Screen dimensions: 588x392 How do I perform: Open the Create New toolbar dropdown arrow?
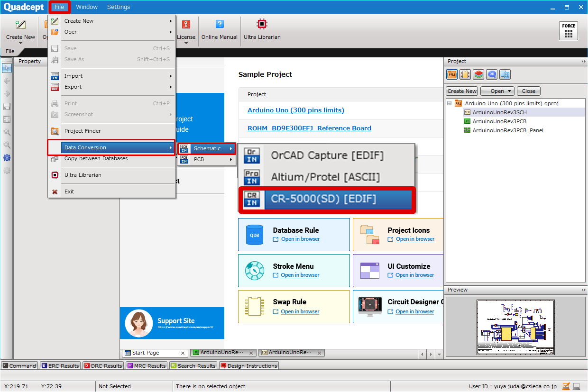tap(20, 43)
